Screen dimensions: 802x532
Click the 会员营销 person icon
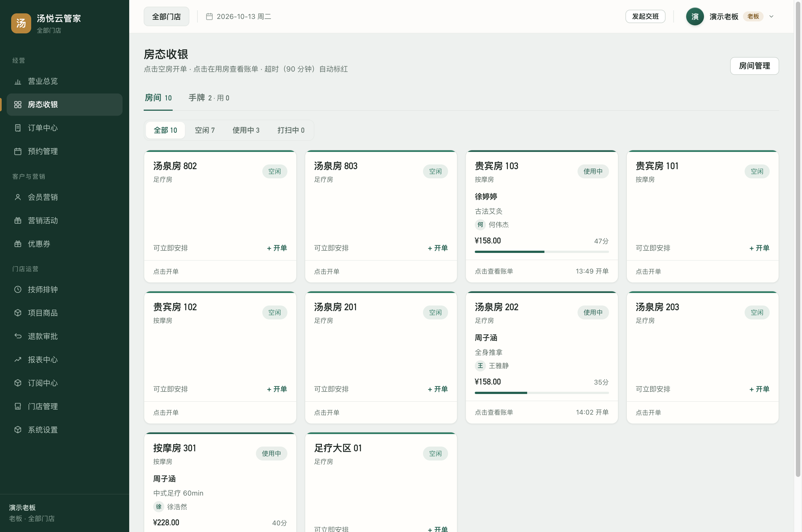(x=18, y=197)
